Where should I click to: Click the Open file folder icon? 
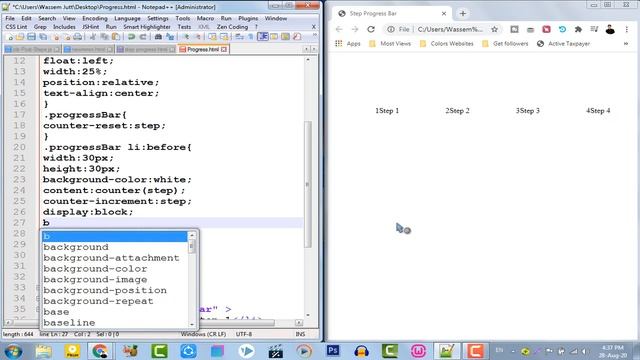point(20,37)
